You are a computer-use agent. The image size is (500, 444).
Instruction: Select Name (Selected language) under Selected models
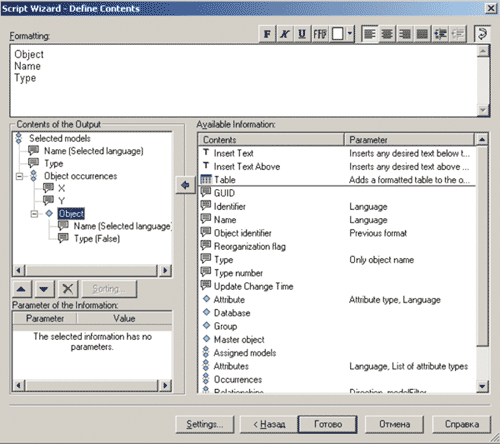94,151
